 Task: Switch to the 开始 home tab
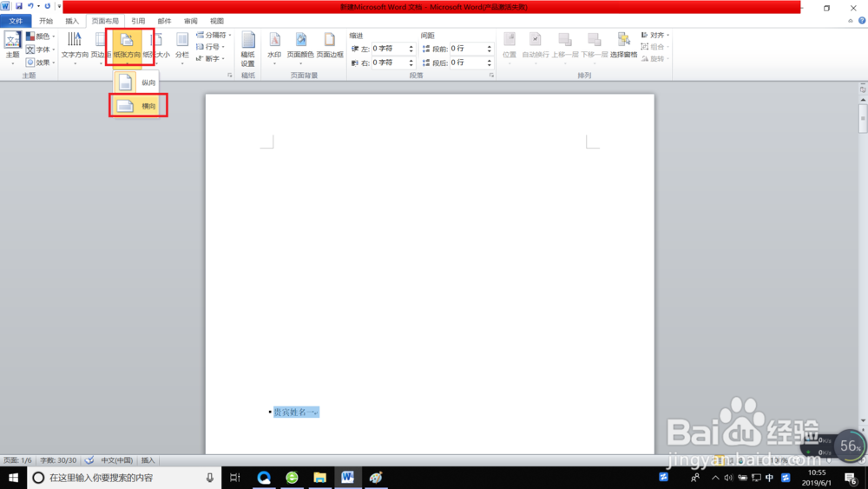click(x=46, y=21)
